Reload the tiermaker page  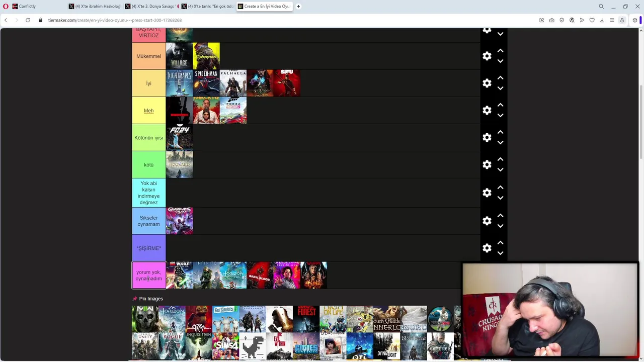(28, 20)
